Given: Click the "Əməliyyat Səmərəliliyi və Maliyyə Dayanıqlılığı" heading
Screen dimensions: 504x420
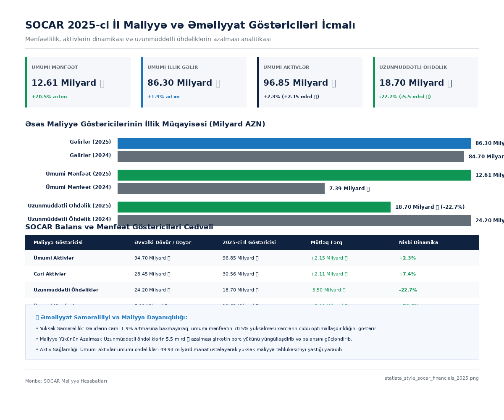Looking at the screenshot, I should pyautogui.click(x=112, y=318).
